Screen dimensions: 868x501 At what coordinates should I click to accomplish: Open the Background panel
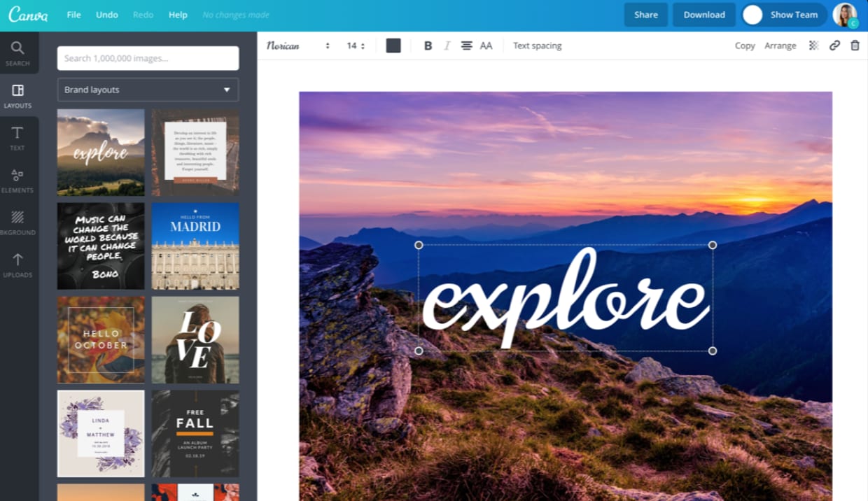pos(18,222)
